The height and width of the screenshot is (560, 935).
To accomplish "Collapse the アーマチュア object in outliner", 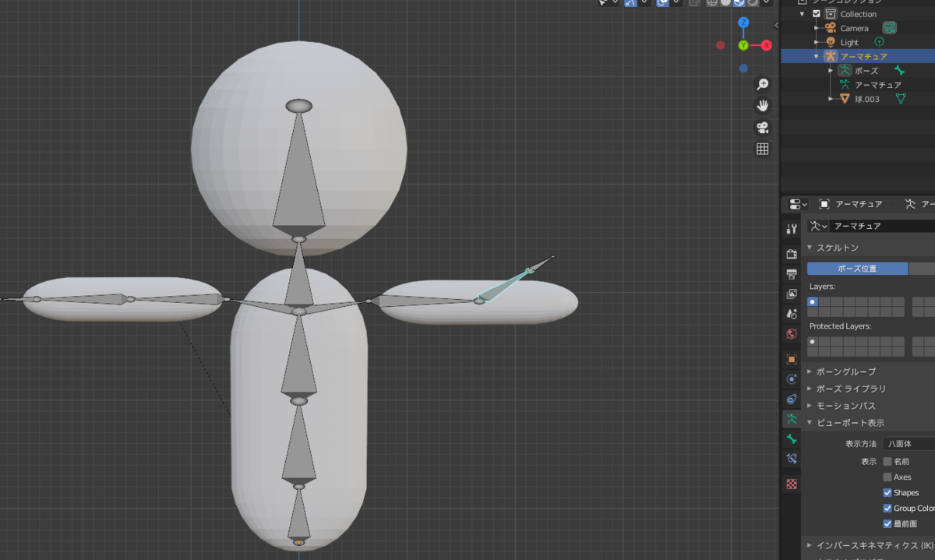I will (x=817, y=56).
